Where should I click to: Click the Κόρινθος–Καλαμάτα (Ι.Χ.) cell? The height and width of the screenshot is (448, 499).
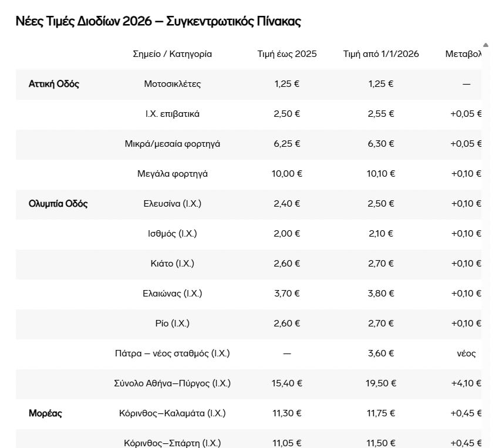[172, 413]
